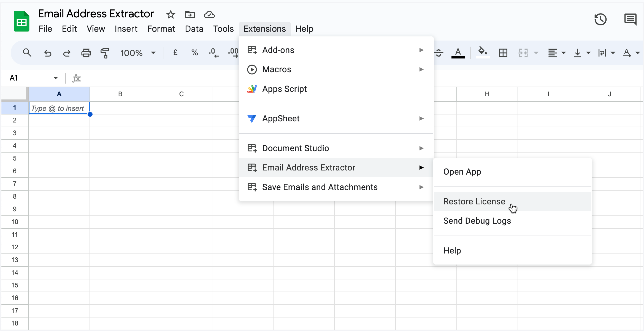Screen dimensions: 644x331
Task: Open the text color picker
Action: tap(458, 53)
